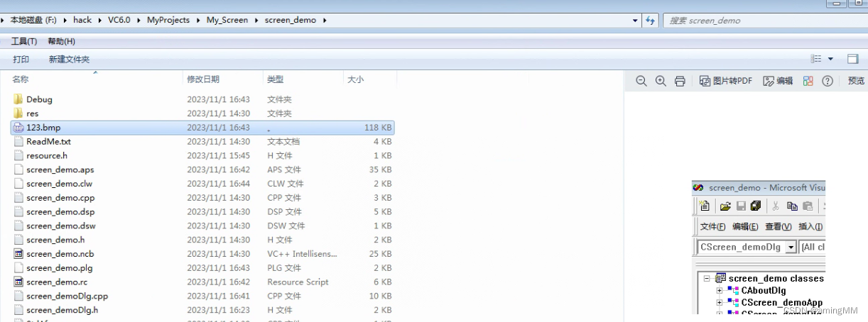Click the hack breadcrumb in the address path
The image size is (868, 322).
click(82, 20)
